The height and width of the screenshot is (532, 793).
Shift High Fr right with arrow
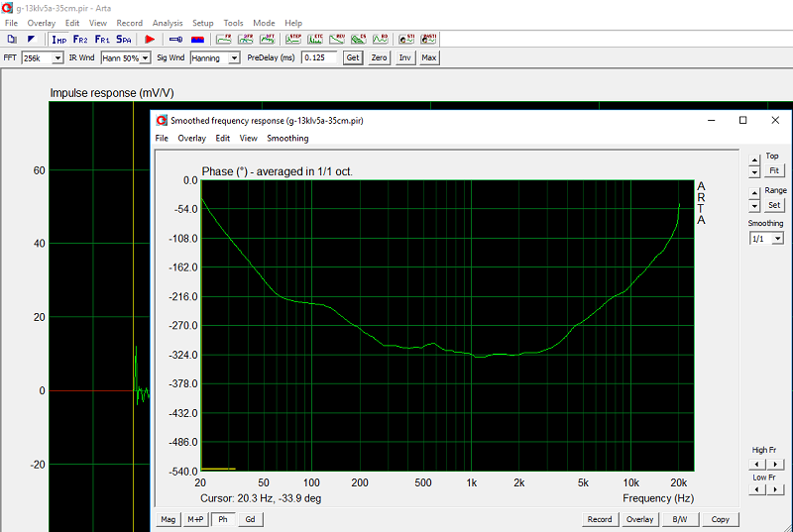(775, 464)
